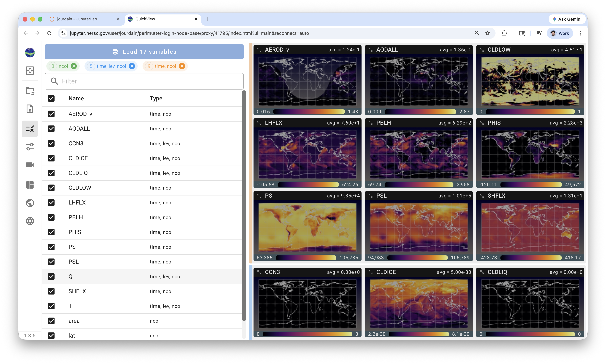Click the reset camera view icon in sidebar

click(x=30, y=71)
